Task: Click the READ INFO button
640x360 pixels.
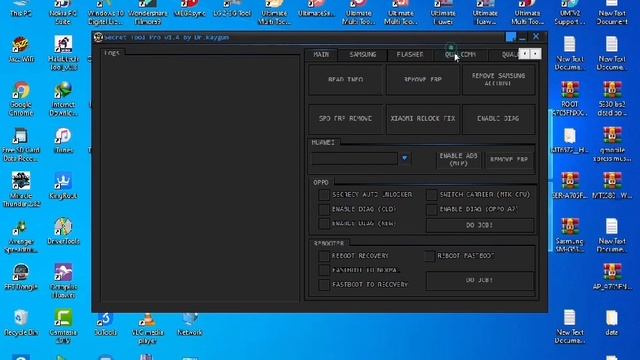Action: pos(346,80)
